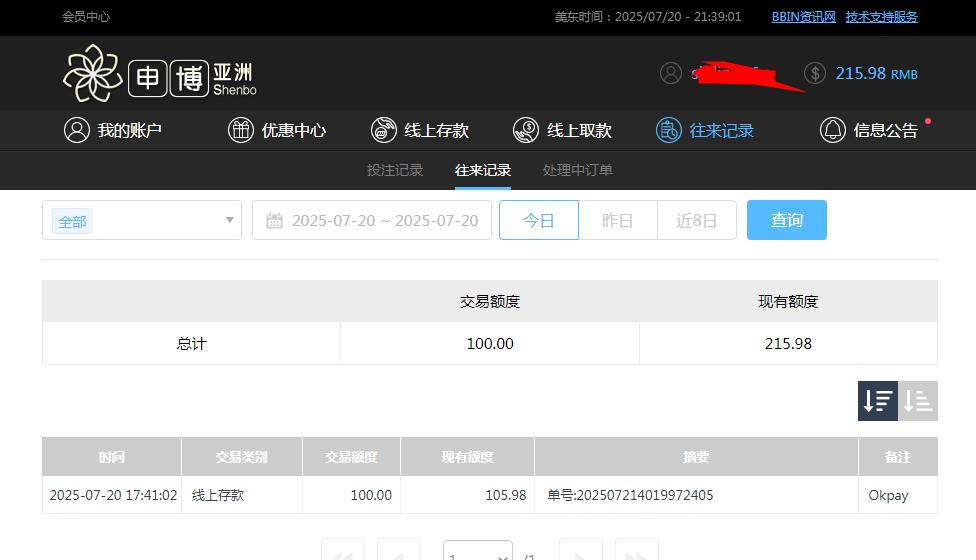Viewport: 976px width, 560px height.
Task: Click the 摘要 column header
Action: tap(696, 457)
